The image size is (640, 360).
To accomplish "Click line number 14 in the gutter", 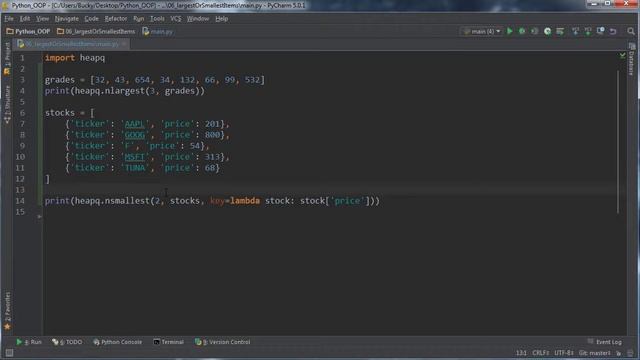I will pyautogui.click(x=20, y=201).
